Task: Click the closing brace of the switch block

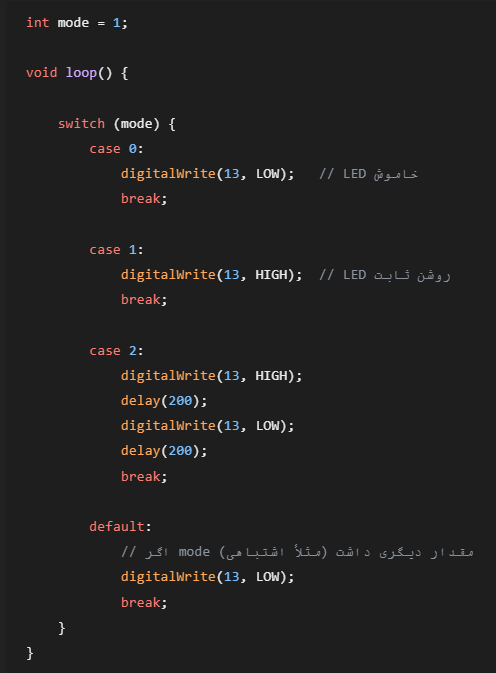Action: pos(62,628)
